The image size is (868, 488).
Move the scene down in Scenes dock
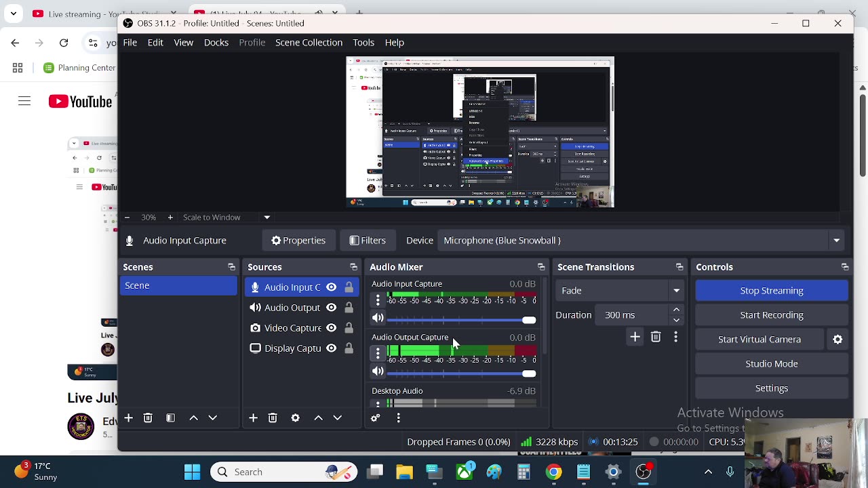[x=212, y=418]
